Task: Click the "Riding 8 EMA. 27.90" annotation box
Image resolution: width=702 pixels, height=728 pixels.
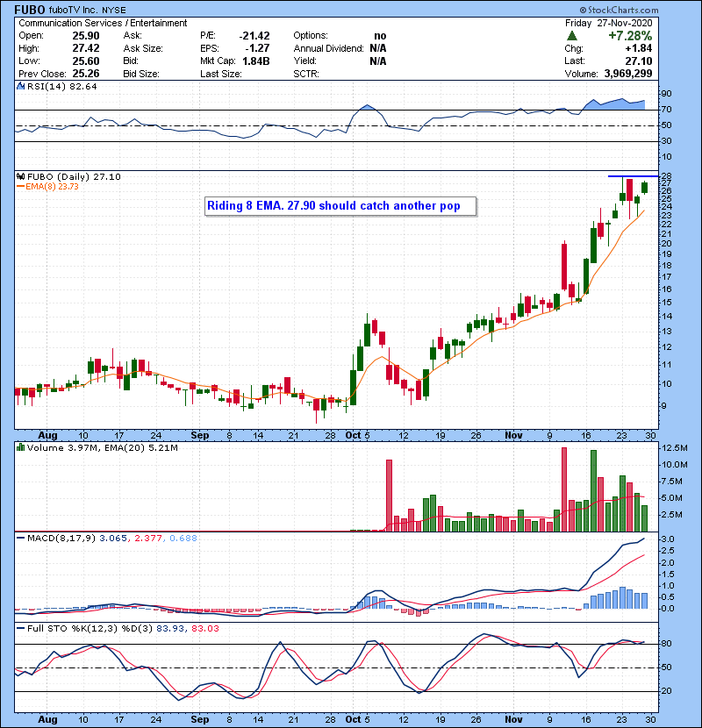Action: (340, 206)
